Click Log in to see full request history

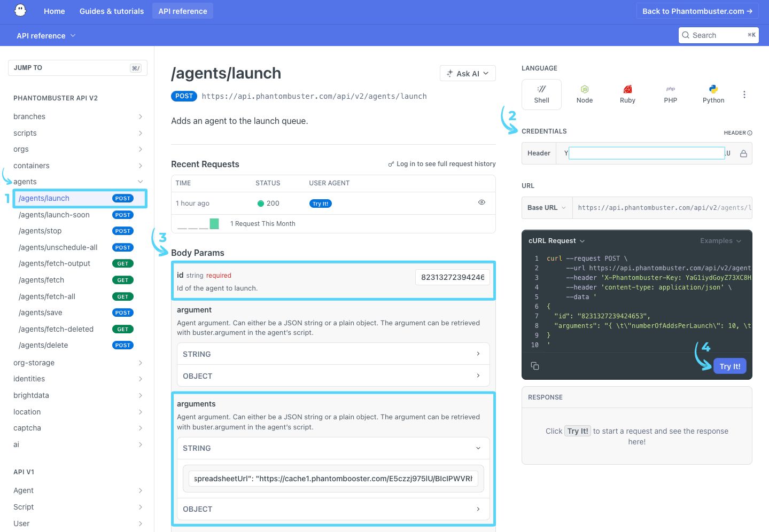(446, 164)
